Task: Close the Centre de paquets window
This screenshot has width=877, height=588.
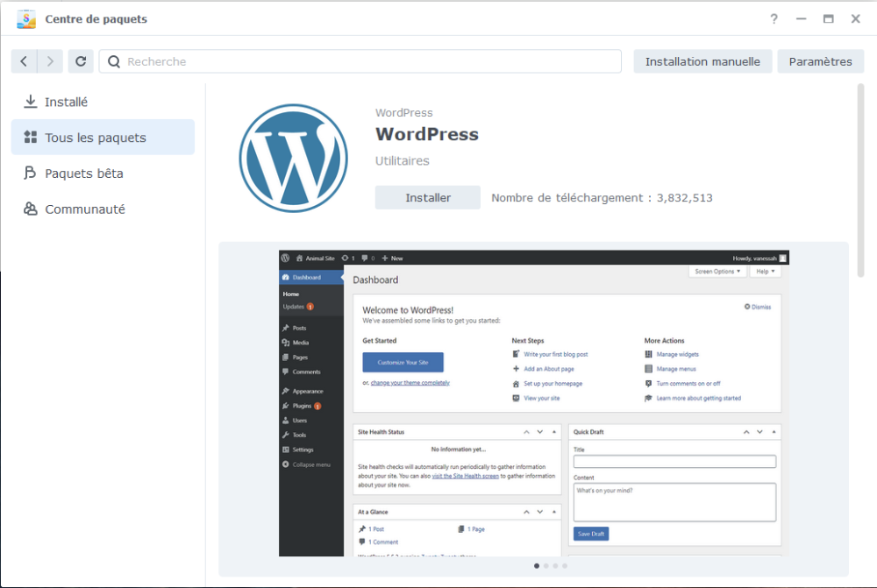Action: pos(856,19)
